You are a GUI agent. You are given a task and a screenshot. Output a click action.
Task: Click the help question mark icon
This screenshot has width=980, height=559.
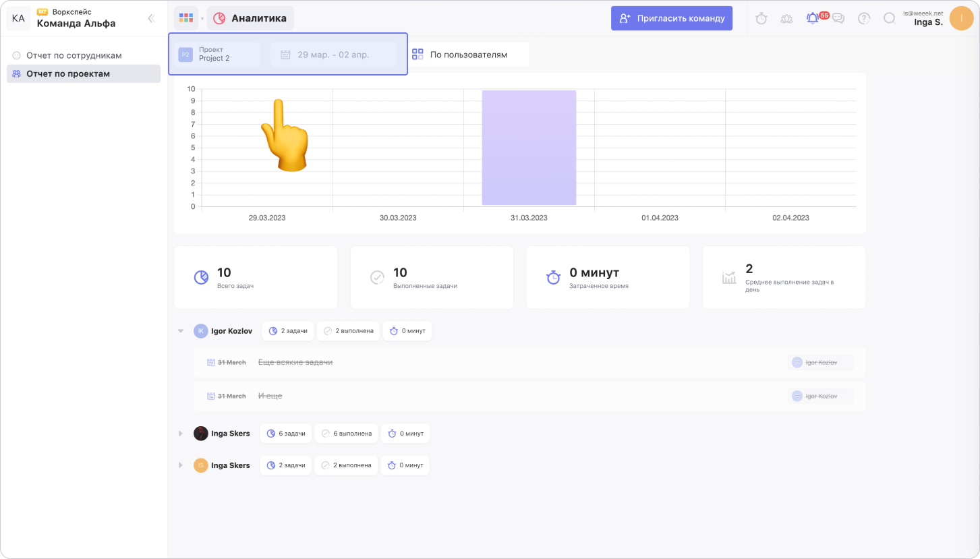pyautogui.click(x=864, y=19)
